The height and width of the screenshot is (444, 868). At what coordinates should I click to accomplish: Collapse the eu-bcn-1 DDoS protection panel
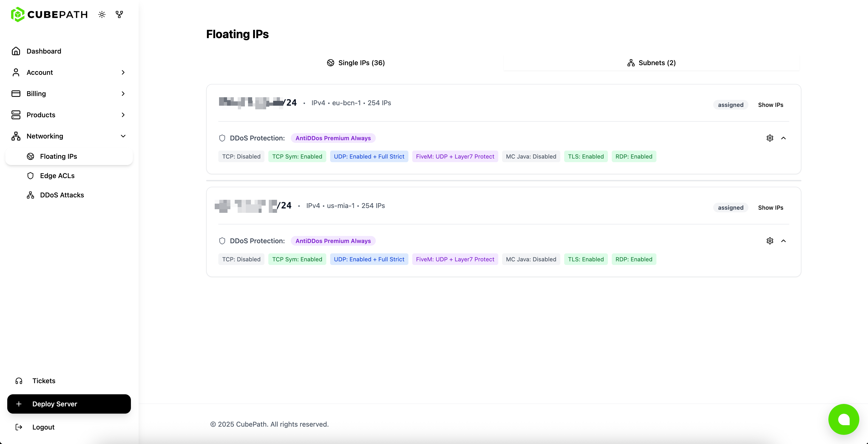(784, 138)
